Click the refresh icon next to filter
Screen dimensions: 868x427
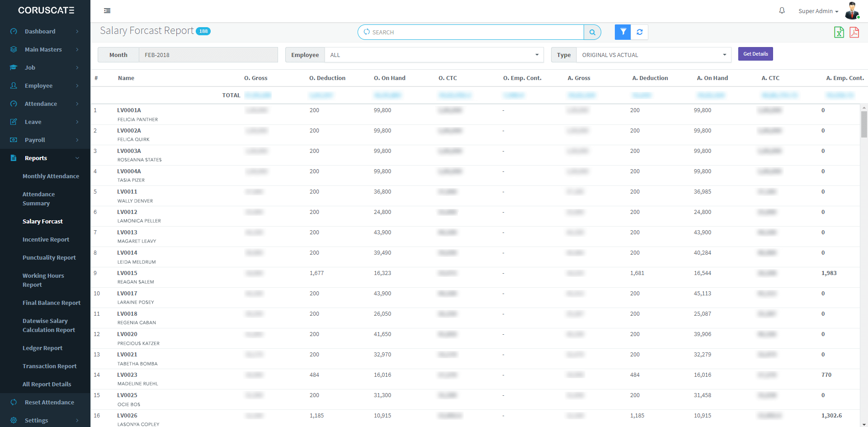(x=640, y=32)
